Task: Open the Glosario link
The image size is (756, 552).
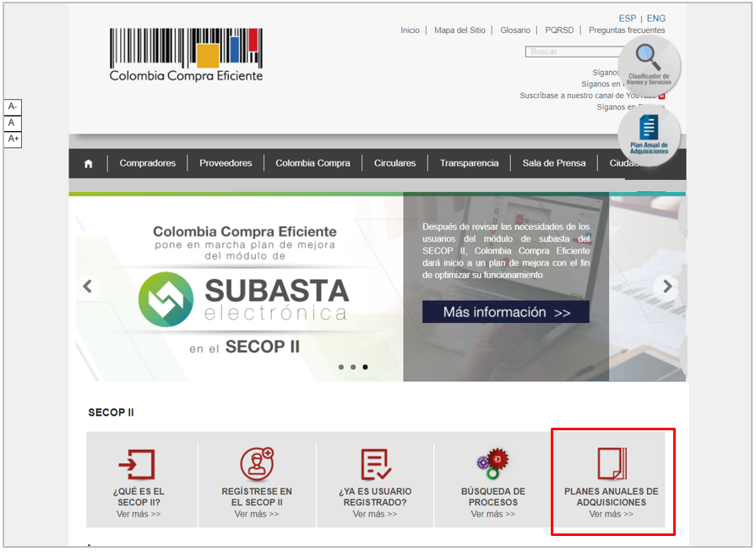Action: click(x=515, y=30)
